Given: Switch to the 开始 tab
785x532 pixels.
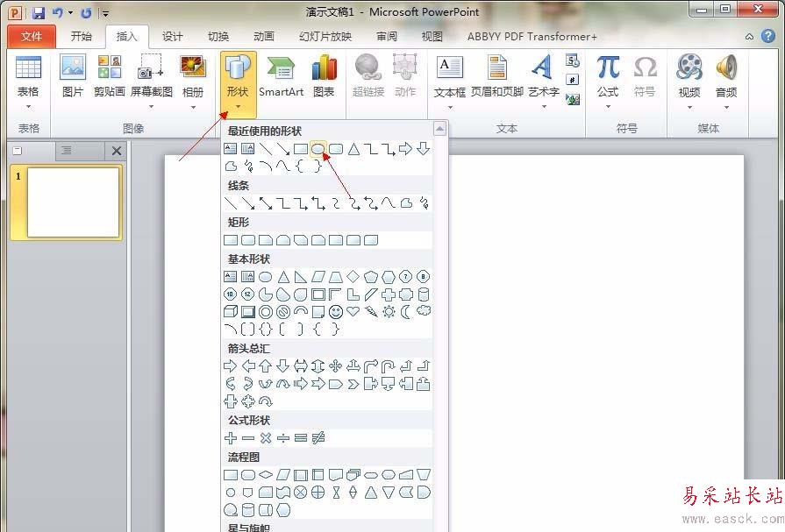Looking at the screenshot, I should point(81,37).
